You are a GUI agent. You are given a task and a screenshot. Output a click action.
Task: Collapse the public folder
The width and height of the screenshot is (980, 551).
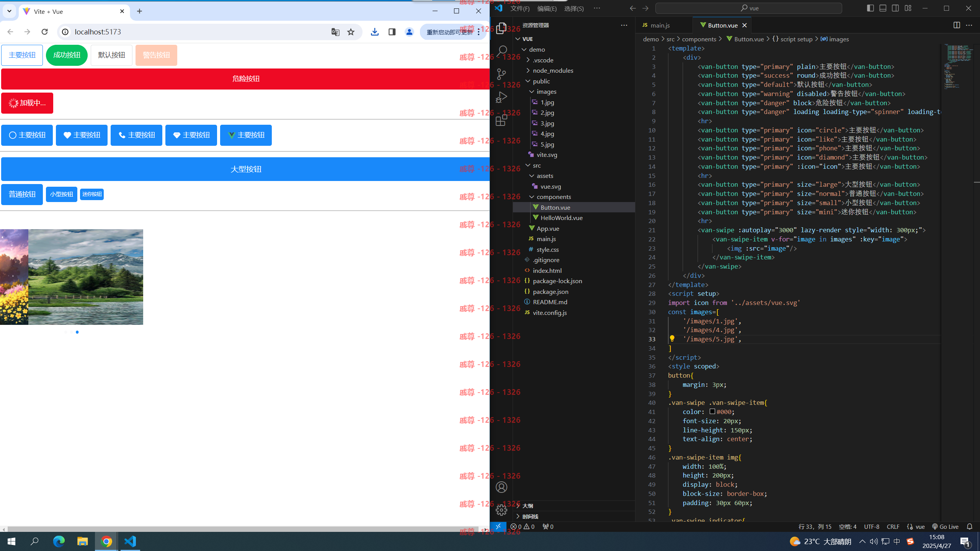[528, 81]
